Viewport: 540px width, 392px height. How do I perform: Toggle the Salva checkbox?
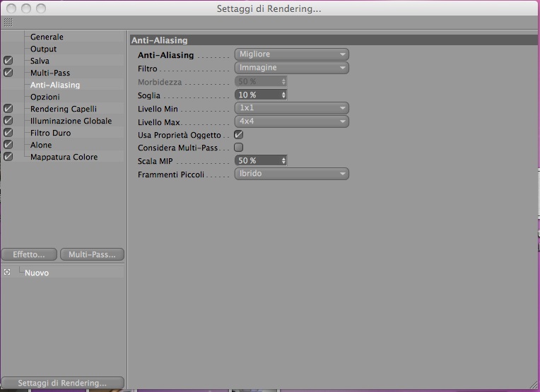point(8,61)
